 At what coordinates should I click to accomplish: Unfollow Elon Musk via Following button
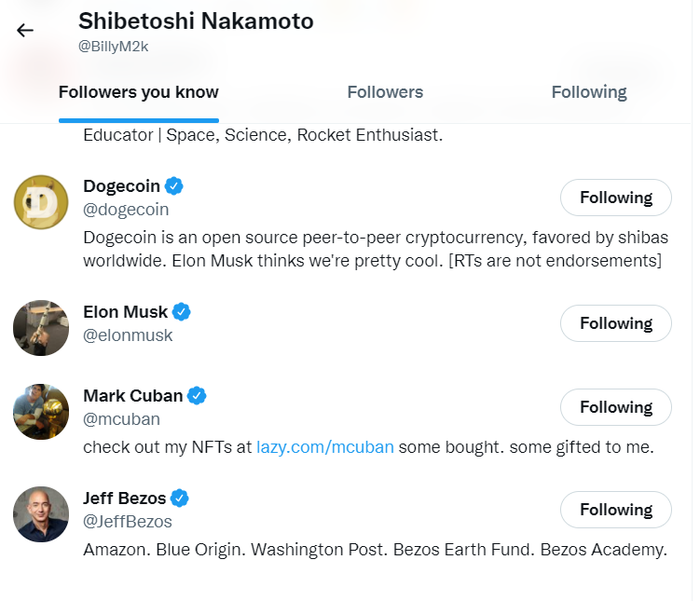[x=615, y=323]
